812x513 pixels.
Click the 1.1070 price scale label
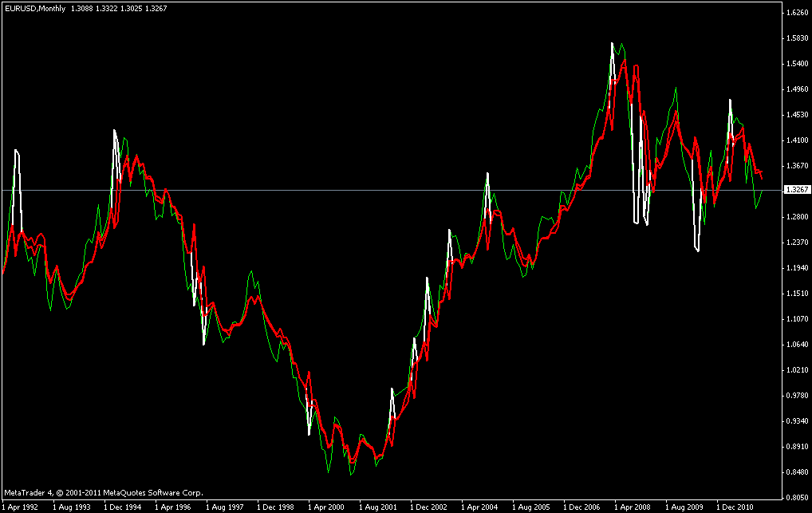(797, 318)
